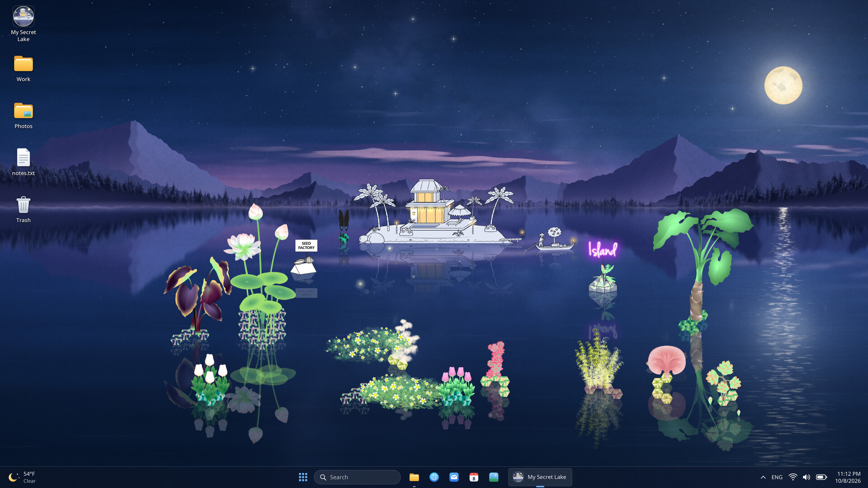This screenshot has height=488, width=868.
Task: Open the Photos app taskbar icon
Action: point(494,477)
